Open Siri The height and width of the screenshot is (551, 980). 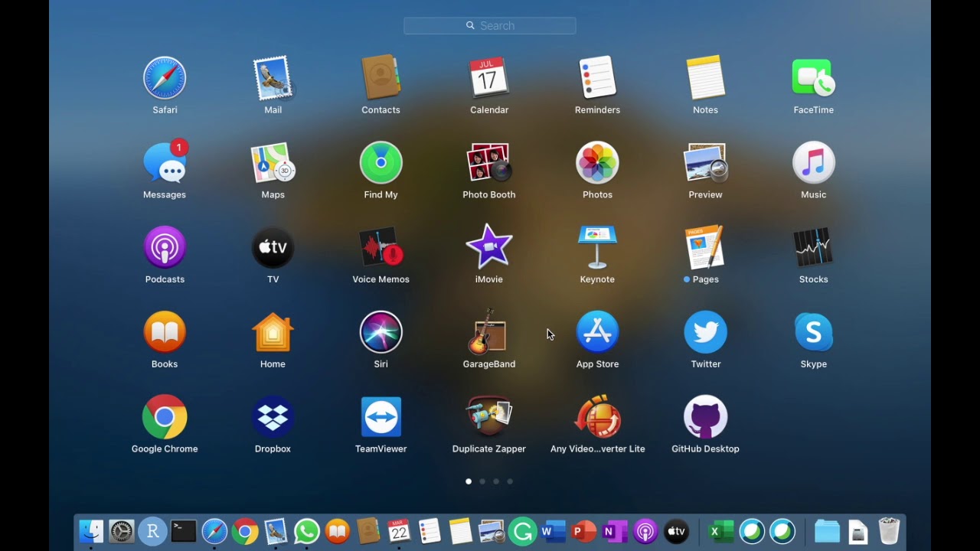pos(381,332)
